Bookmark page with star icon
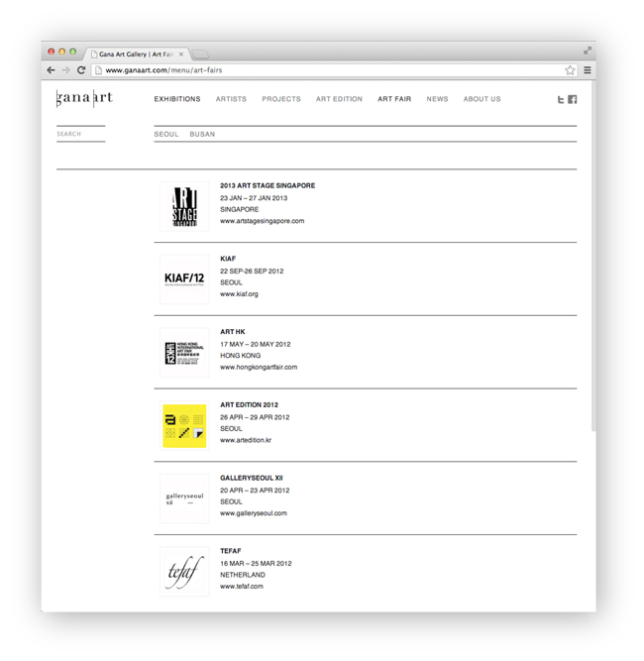Screen dimensions: 644x661 click(x=570, y=70)
